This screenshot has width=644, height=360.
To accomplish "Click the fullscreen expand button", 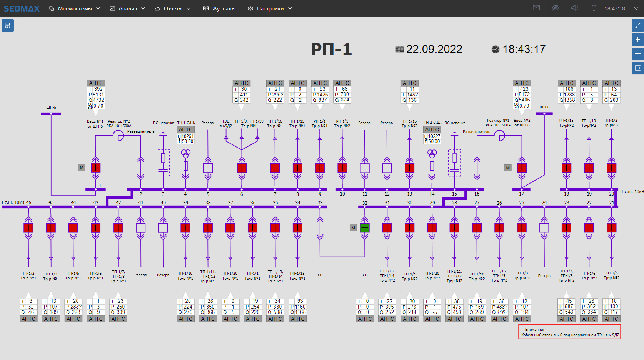I will coord(637,26).
